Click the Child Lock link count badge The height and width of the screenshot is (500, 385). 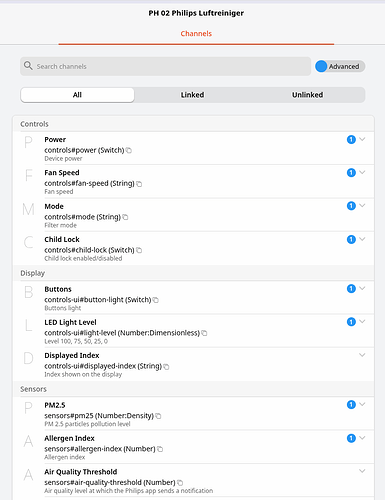click(351, 239)
